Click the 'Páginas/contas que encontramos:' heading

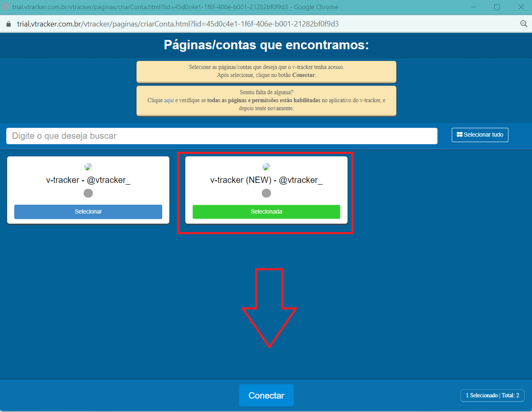click(266, 45)
